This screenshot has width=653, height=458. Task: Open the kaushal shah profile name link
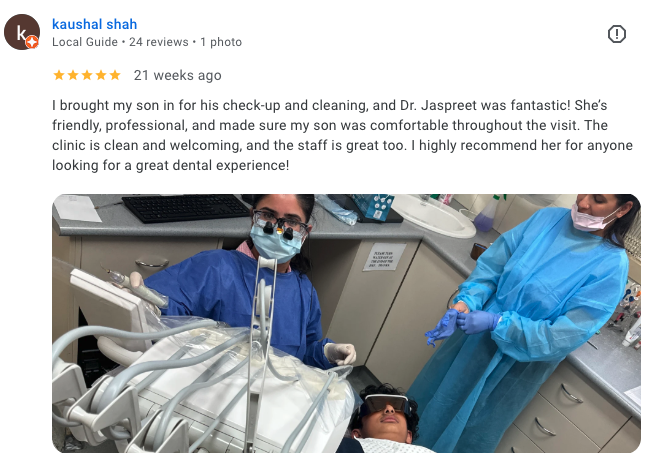95,24
